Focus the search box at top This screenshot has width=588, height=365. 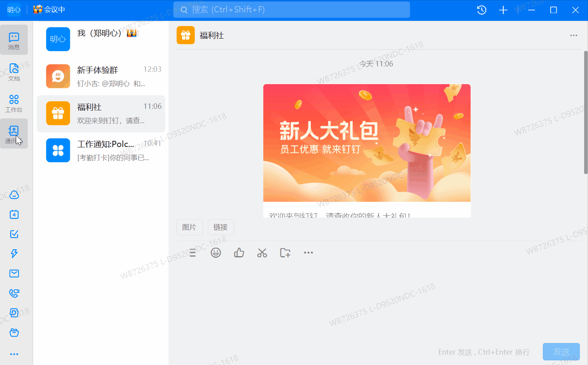pyautogui.click(x=291, y=10)
